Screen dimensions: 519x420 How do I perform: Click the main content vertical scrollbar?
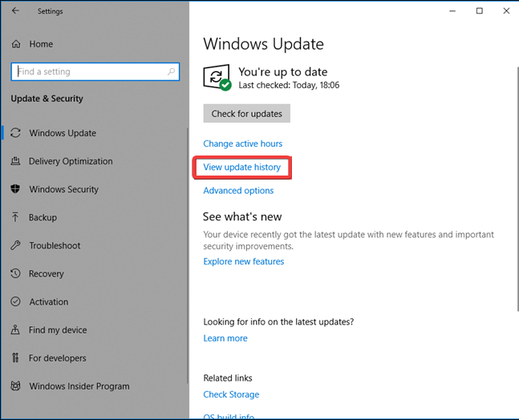click(x=517, y=189)
